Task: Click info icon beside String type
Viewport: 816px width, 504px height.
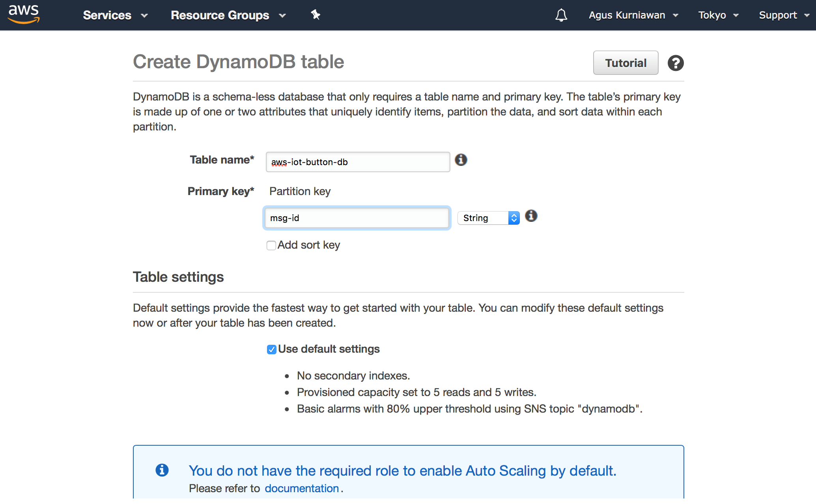Action: point(531,216)
